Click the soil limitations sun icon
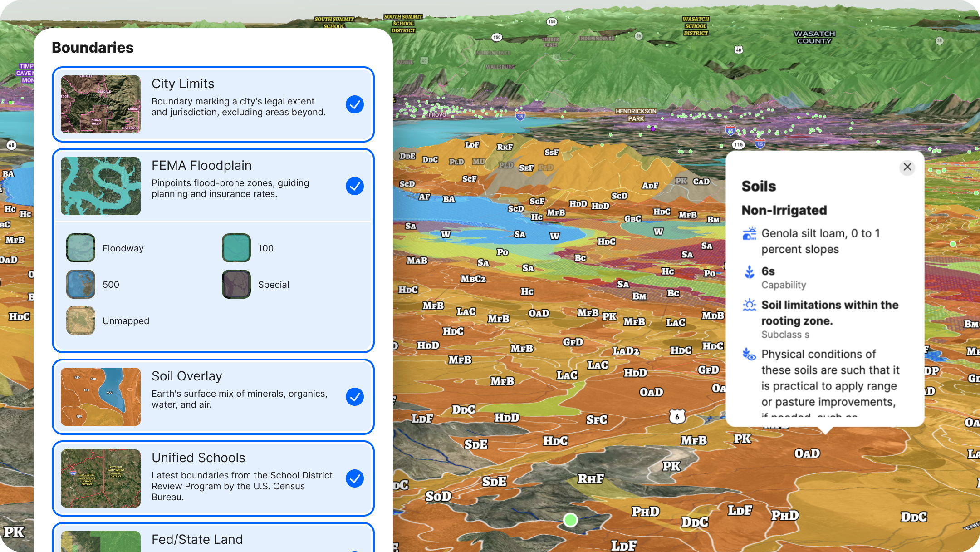Screen dimensions: 980x552 (749, 305)
